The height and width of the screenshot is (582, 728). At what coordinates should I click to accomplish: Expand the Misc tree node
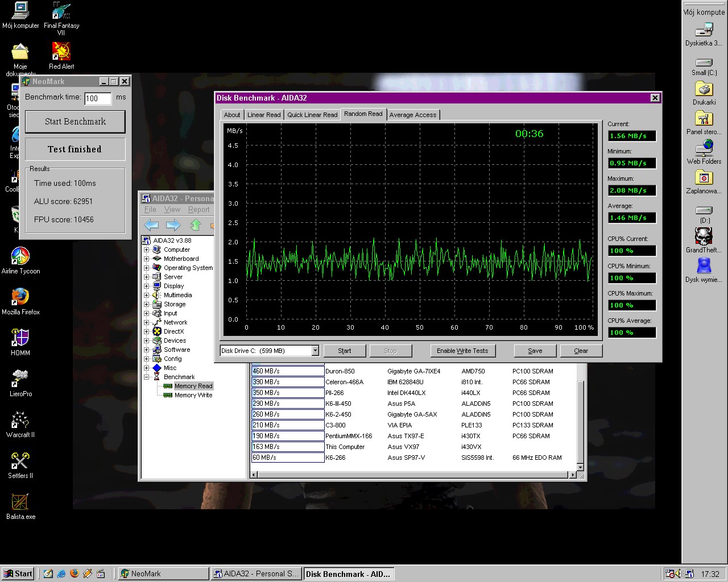pos(147,368)
